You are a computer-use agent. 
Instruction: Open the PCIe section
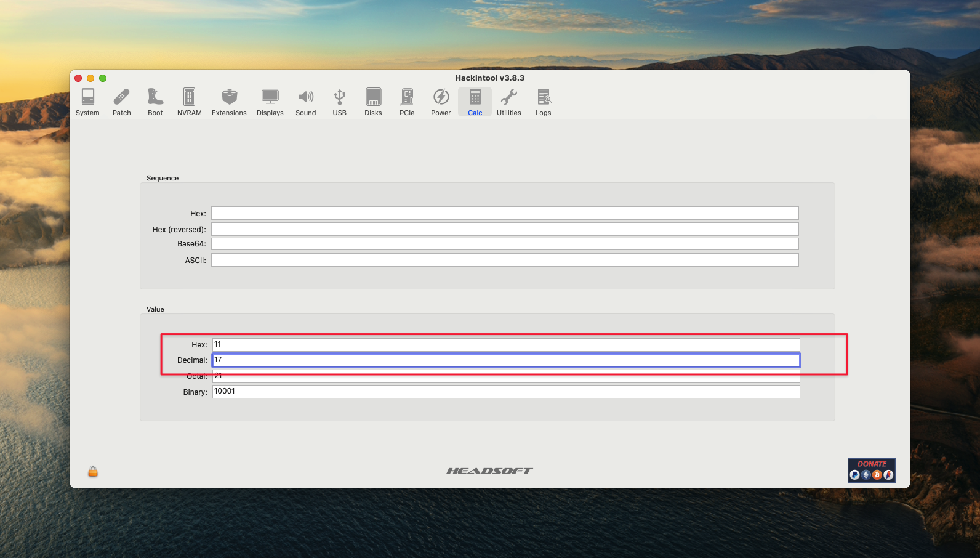coord(407,102)
